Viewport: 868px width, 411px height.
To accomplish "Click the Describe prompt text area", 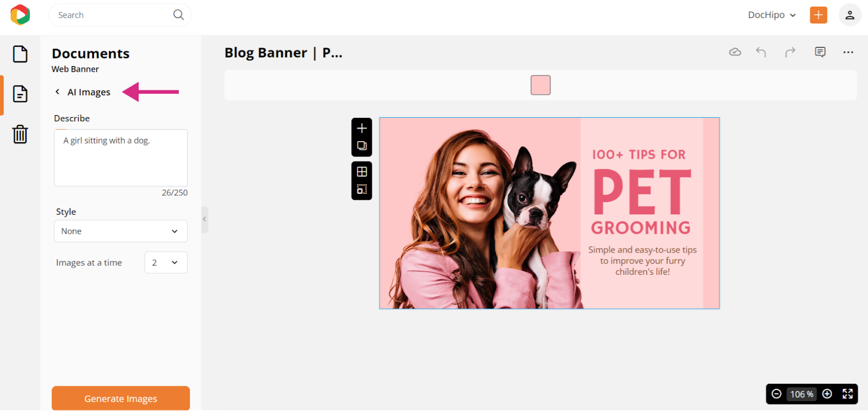I will click(120, 158).
